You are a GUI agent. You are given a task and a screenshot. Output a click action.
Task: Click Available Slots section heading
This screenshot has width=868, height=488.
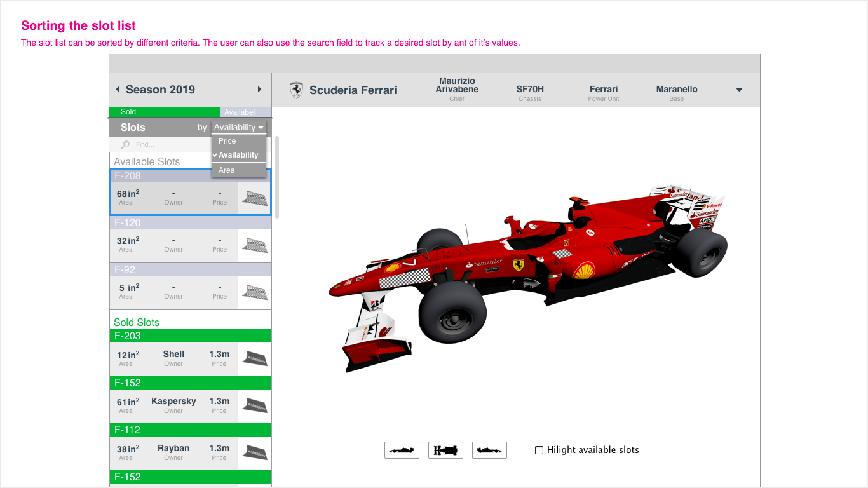point(147,162)
